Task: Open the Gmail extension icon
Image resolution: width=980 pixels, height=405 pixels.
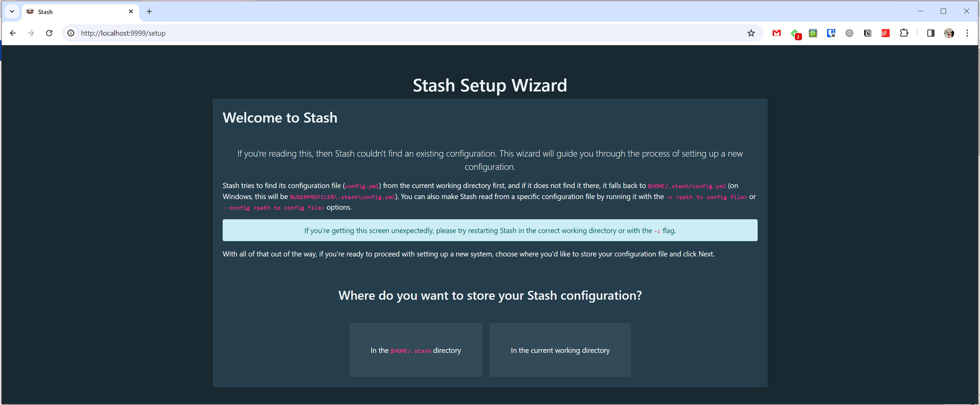Action: pos(777,33)
